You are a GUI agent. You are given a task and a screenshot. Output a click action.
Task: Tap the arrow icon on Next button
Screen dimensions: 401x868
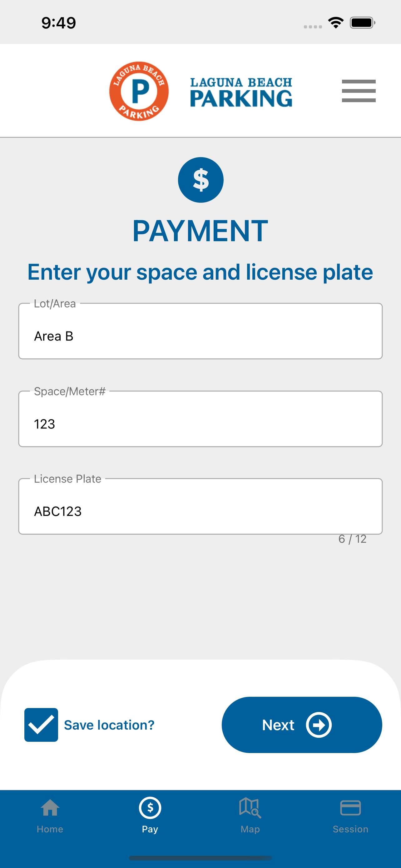tap(319, 725)
